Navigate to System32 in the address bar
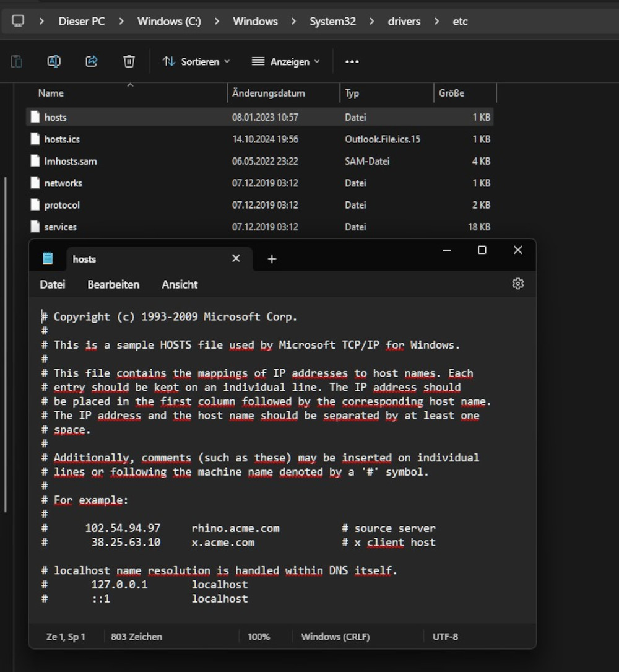 coord(332,21)
